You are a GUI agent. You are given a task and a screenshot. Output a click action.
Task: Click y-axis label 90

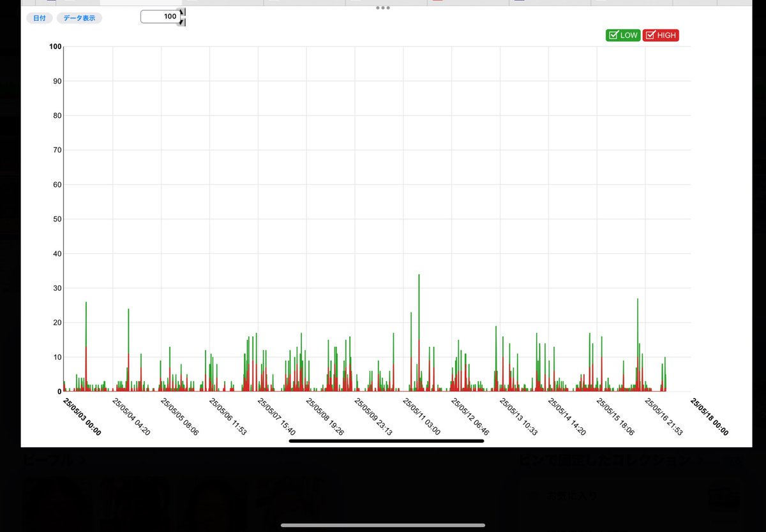click(57, 81)
